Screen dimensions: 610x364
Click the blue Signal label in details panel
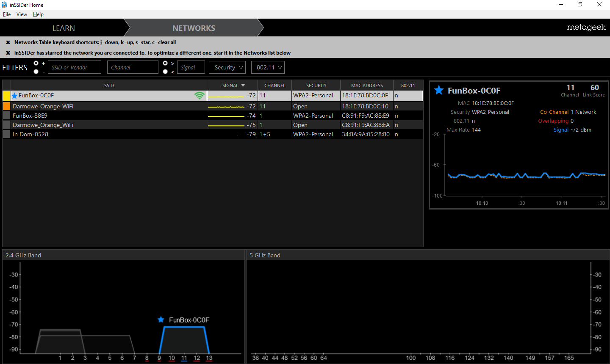coord(561,130)
